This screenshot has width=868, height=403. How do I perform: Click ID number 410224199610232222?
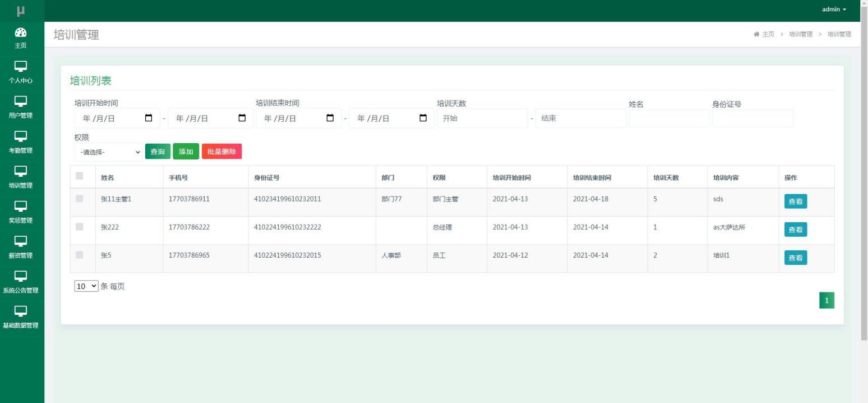[288, 227]
